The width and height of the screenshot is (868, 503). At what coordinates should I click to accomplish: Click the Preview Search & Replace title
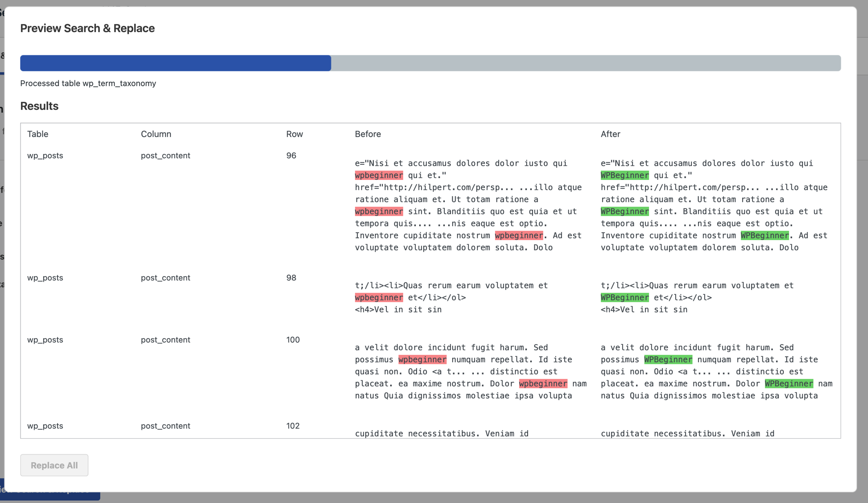(x=87, y=28)
